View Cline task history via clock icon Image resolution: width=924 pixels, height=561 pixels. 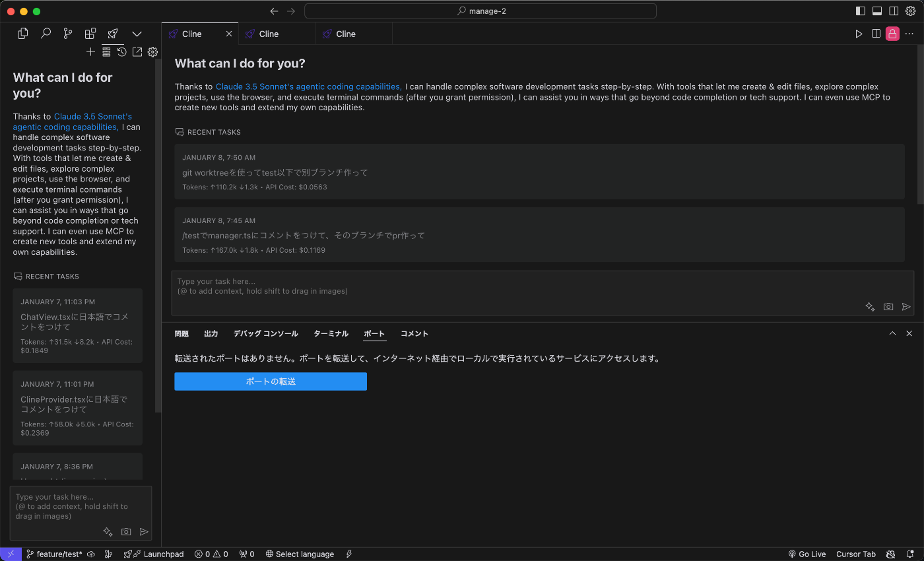tap(121, 51)
